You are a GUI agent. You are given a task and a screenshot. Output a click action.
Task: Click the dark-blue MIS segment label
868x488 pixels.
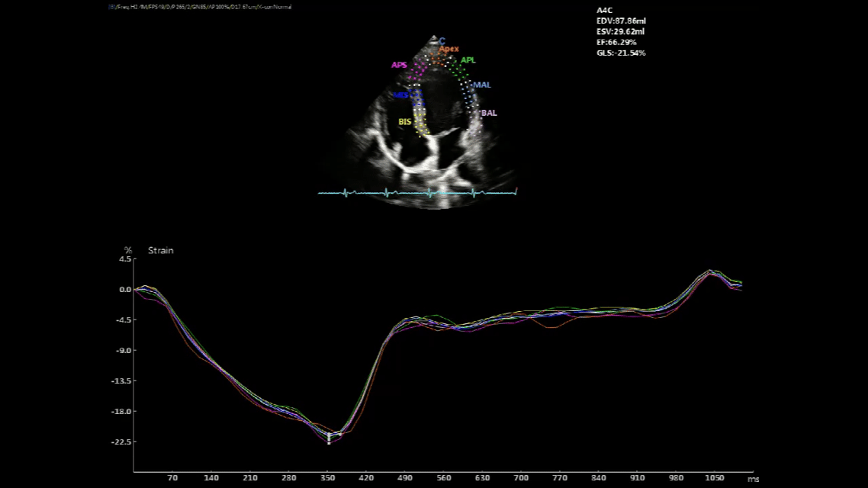pyautogui.click(x=400, y=95)
